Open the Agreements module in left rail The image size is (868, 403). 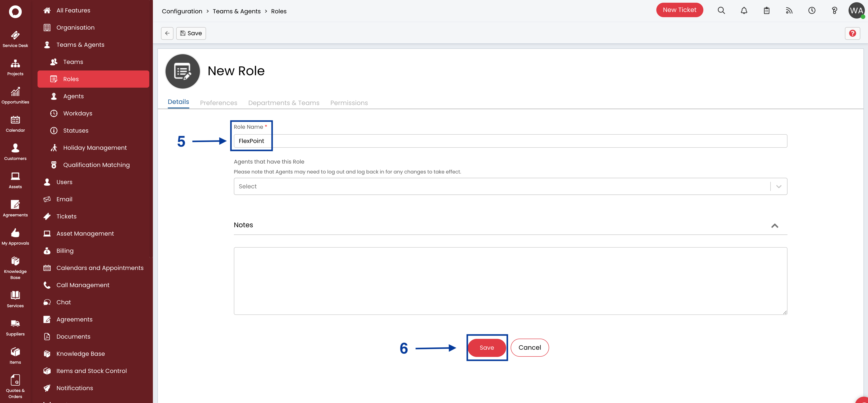tap(15, 209)
